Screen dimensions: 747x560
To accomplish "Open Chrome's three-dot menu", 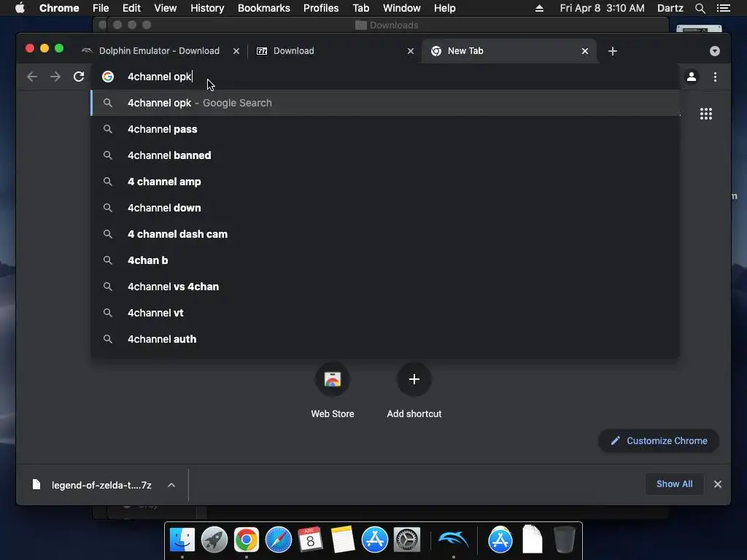I will coord(715,77).
